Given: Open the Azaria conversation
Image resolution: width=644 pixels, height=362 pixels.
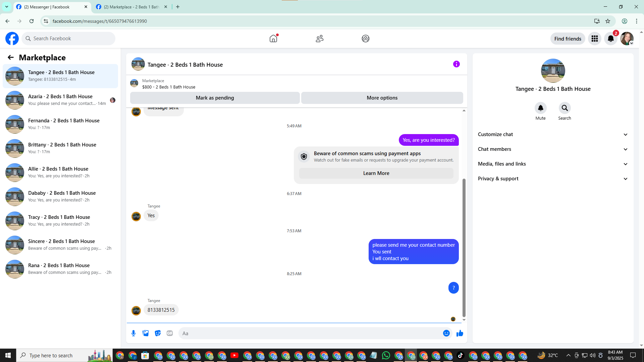Looking at the screenshot, I should (x=60, y=100).
